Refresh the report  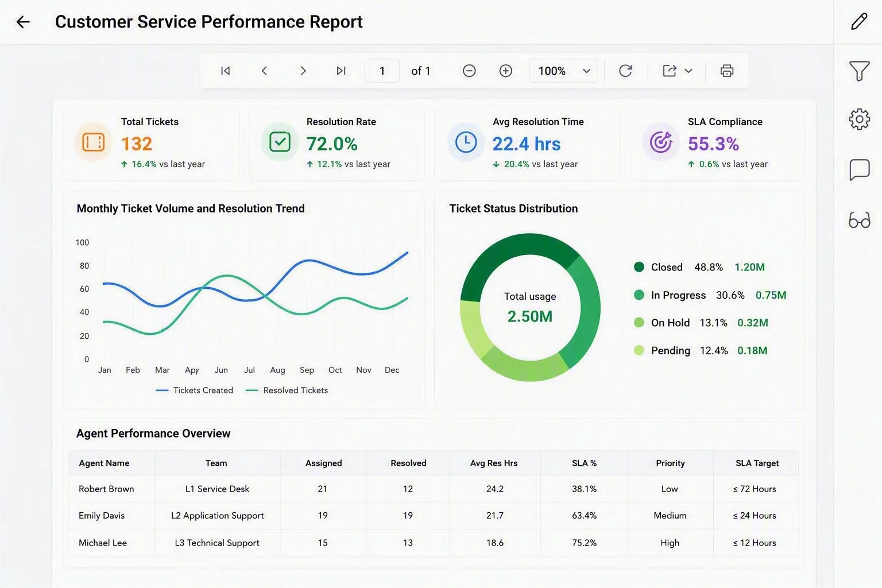tap(625, 71)
